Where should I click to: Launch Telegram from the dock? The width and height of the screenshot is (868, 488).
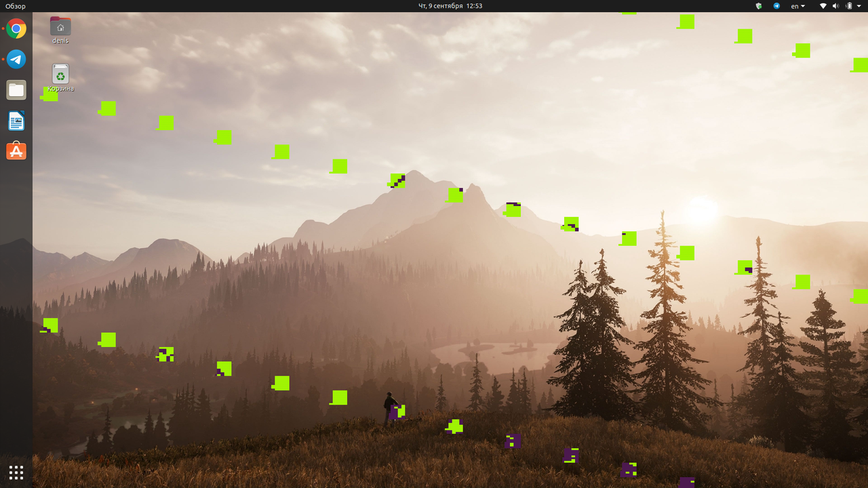point(16,59)
